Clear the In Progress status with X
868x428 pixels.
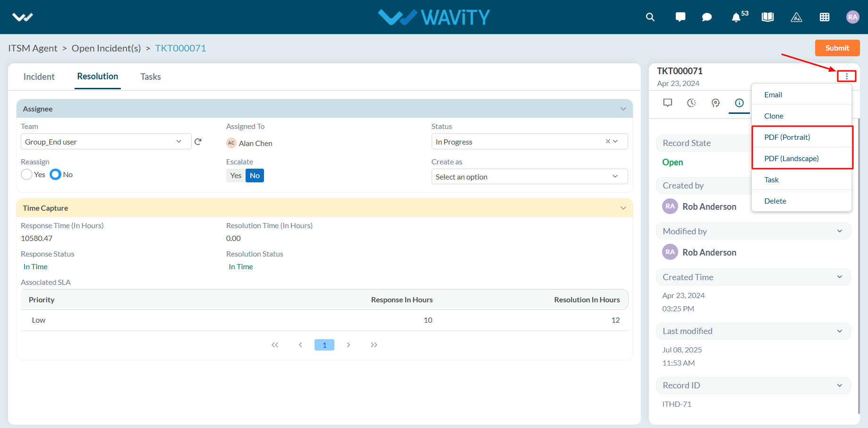pyautogui.click(x=608, y=141)
